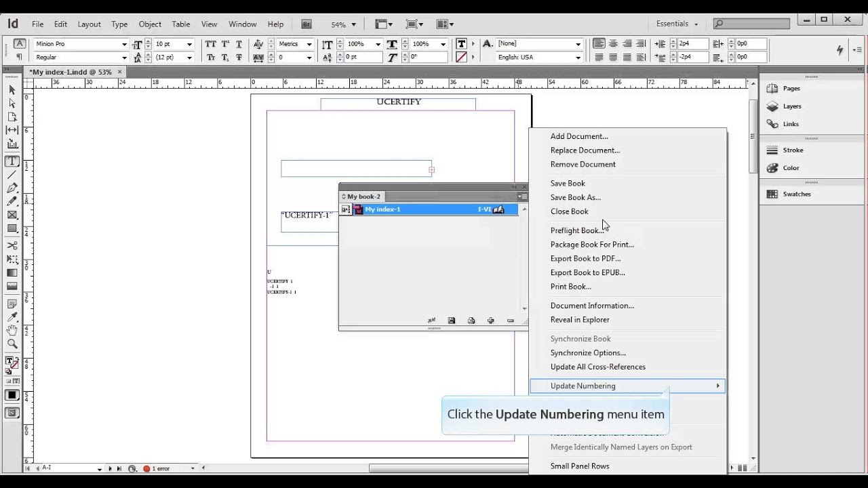Viewport: 868px width, 488px height.
Task: Open the Metrics kerning dropdown
Action: (309, 44)
